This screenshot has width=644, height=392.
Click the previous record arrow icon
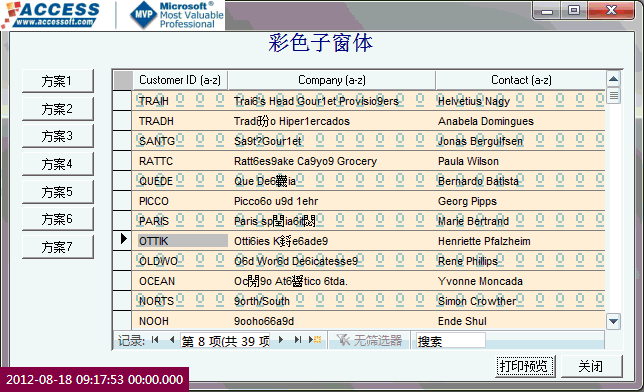(172, 340)
